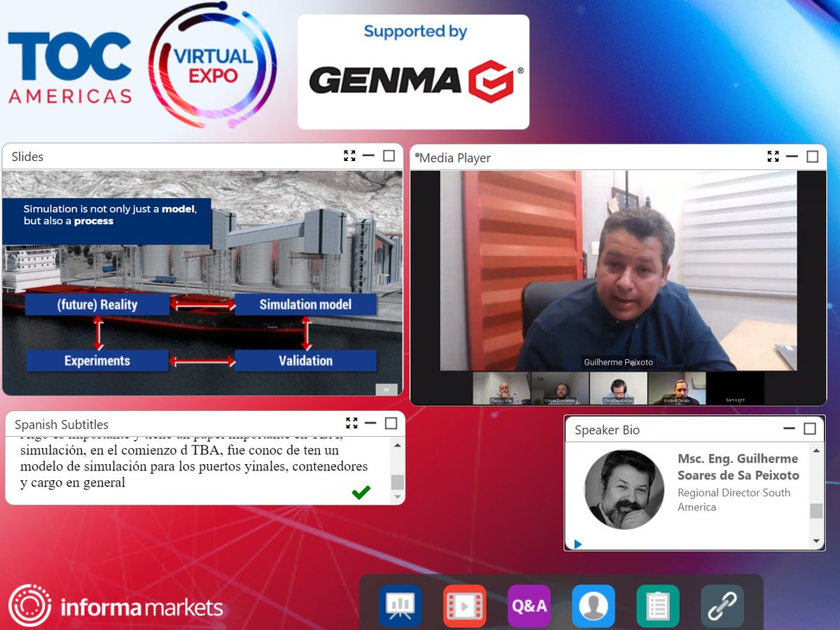The height and width of the screenshot is (630, 840).
Task: Click the "Experiments" box on slide
Action: (x=97, y=360)
